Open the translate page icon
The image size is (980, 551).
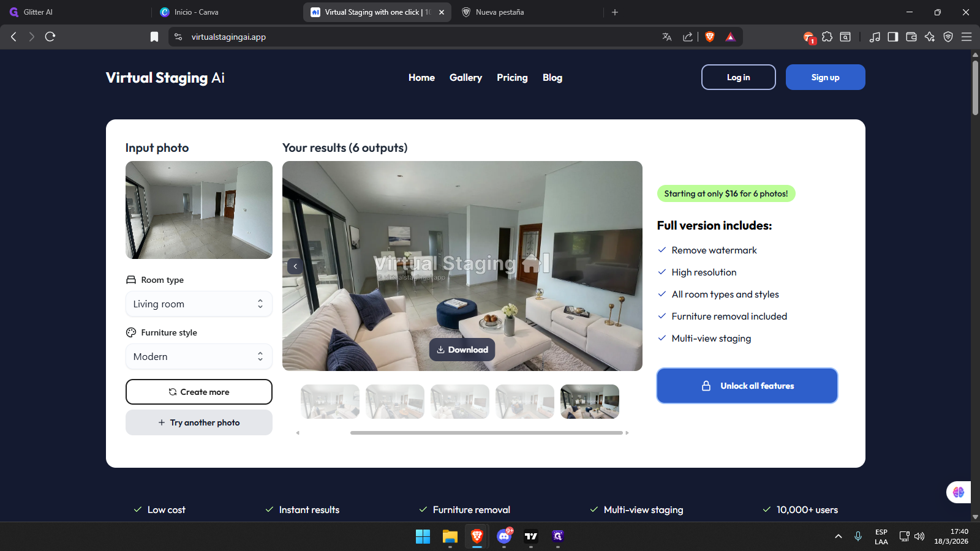point(667,37)
